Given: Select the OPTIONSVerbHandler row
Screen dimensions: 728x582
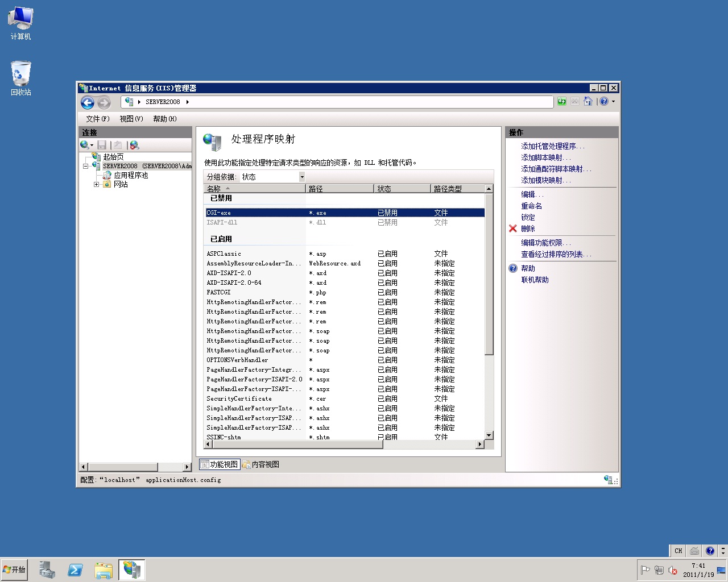Looking at the screenshot, I should coord(345,360).
